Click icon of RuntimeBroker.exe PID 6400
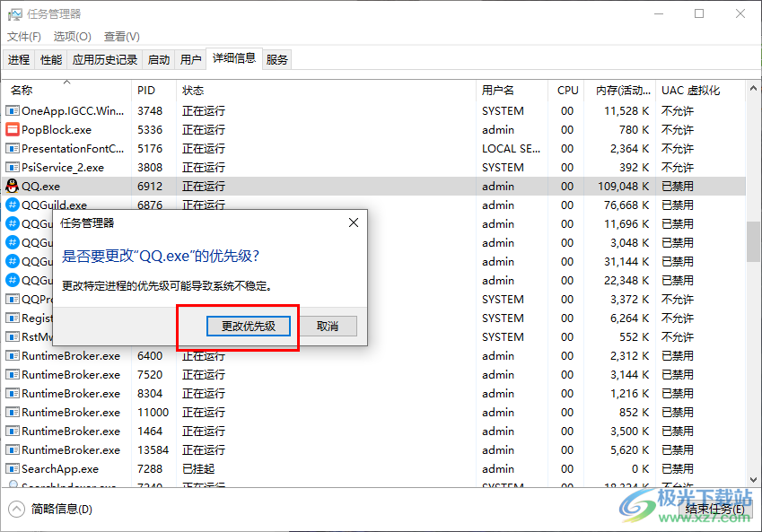The image size is (762, 532). tap(13, 355)
